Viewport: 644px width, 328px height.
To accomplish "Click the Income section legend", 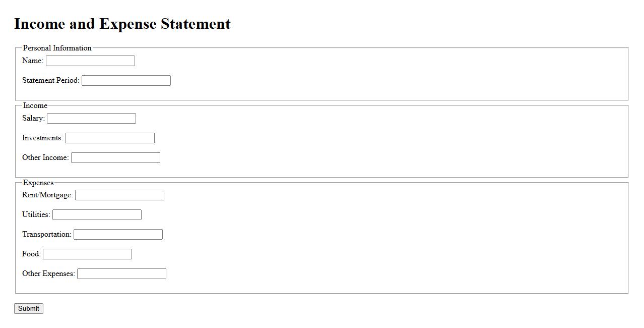I will tap(35, 105).
